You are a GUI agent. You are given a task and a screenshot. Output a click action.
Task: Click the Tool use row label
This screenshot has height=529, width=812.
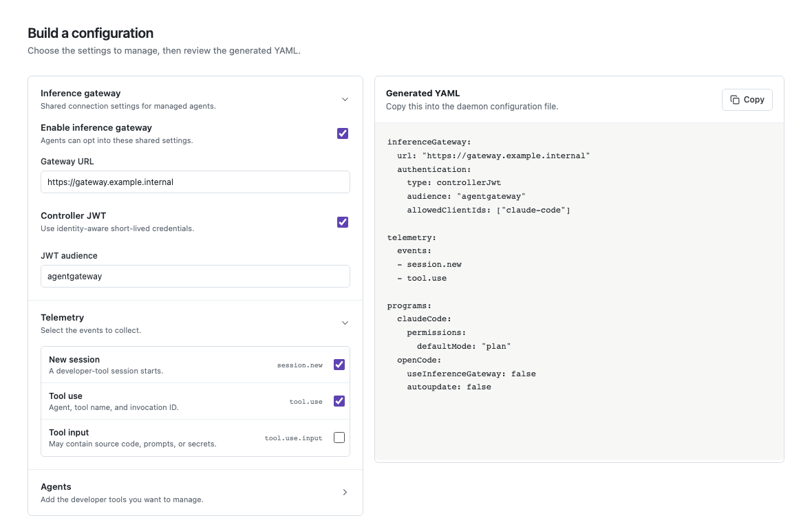(x=65, y=396)
